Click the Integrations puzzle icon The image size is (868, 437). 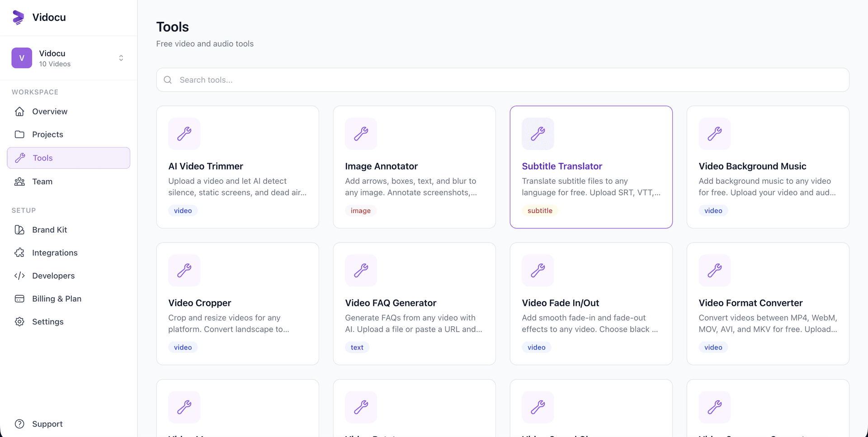20,252
